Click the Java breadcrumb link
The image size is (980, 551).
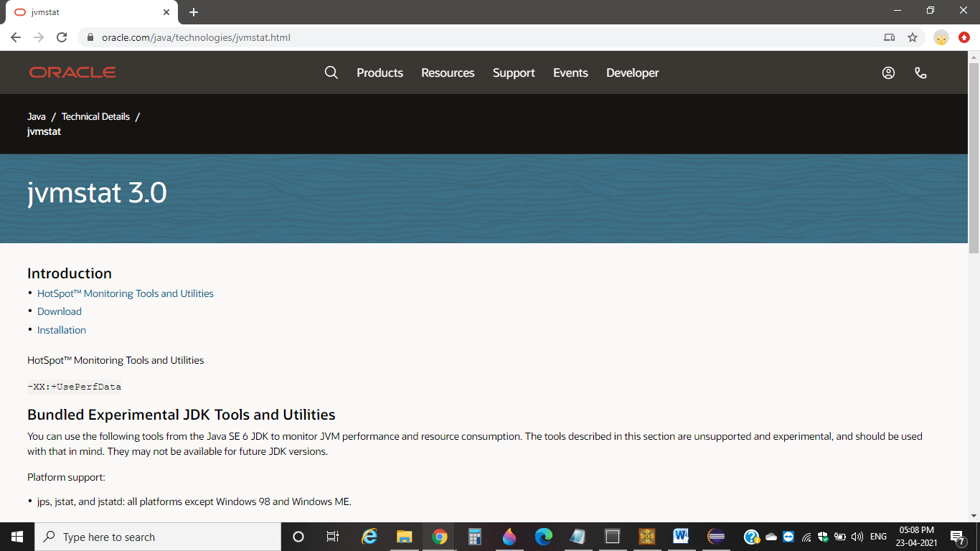pyautogui.click(x=37, y=116)
